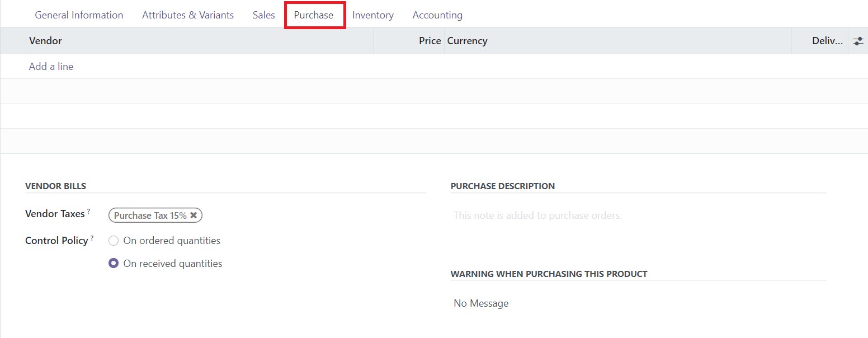Go to the Sales tab
This screenshot has height=338, width=868.
click(x=263, y=15)
